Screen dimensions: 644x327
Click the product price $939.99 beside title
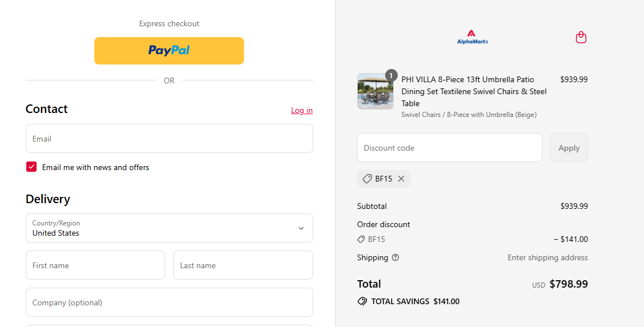pos(574,79)
